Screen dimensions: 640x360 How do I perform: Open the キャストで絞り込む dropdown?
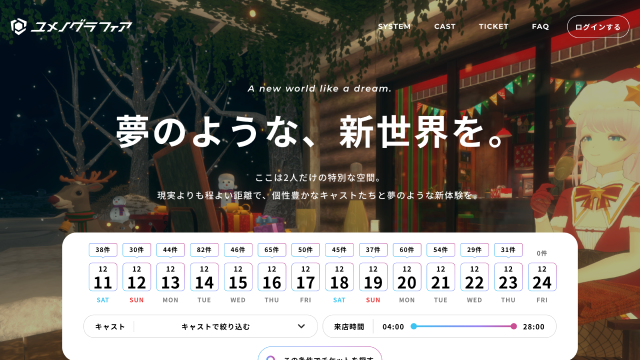tap(200, 326)
